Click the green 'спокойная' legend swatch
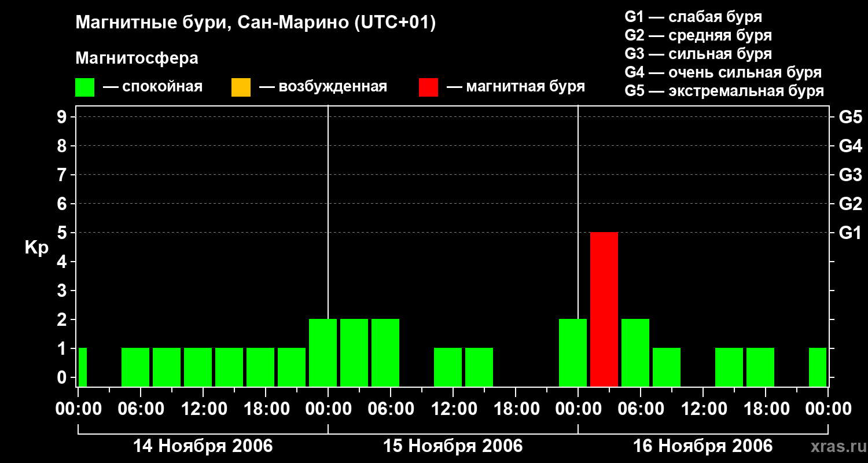The width and height of the screenshot is (868, 463). coord(84,87)
